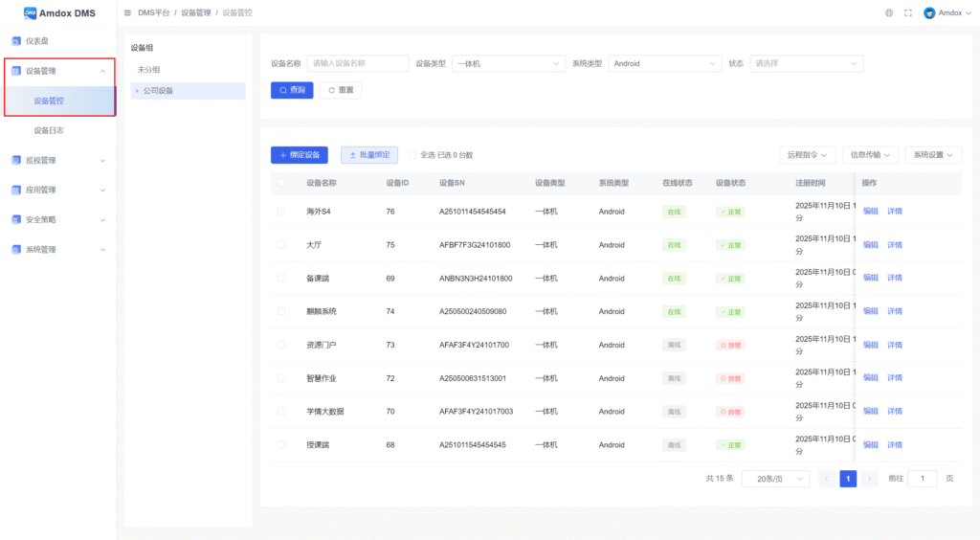Expand the 远程指令 dropdown
The image size is (980, 540).
(x=809, y=154)
